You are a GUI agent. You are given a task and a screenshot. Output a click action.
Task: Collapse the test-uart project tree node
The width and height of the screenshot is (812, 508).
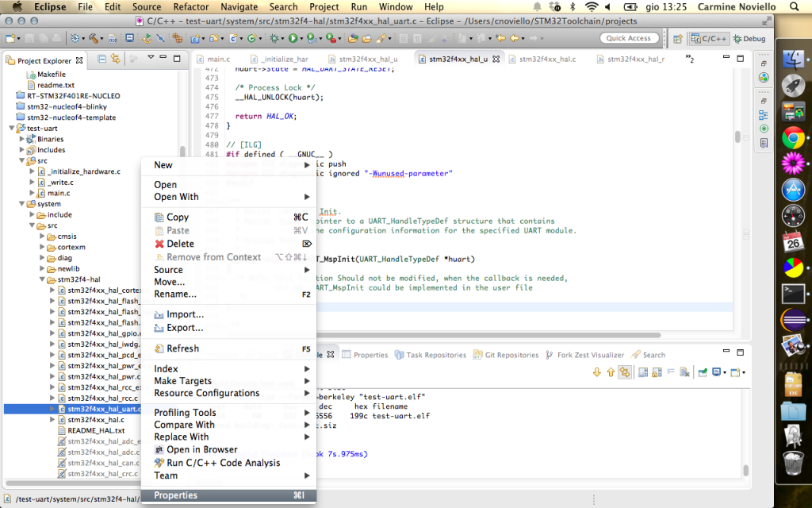pyautogui.click(x=12, y=128)
